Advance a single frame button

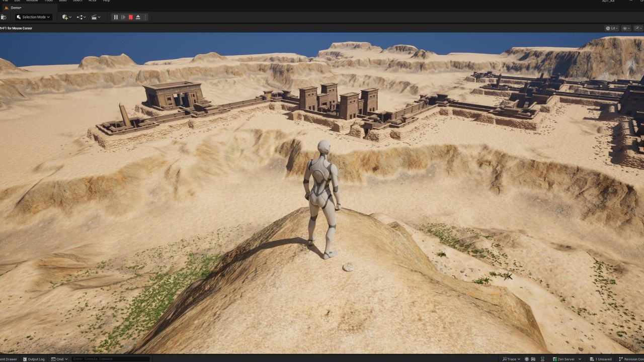pyautogui.click(x=123, y=17)
